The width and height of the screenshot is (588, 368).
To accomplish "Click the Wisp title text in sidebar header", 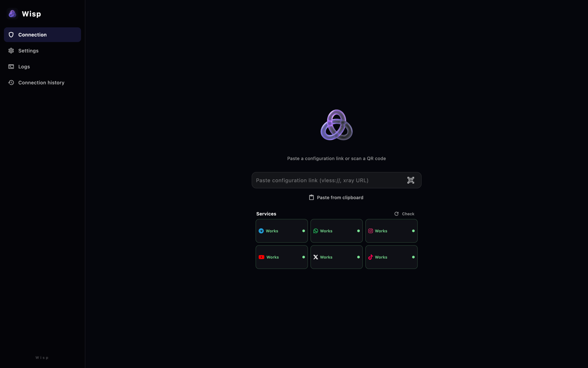I will [31, 14].
